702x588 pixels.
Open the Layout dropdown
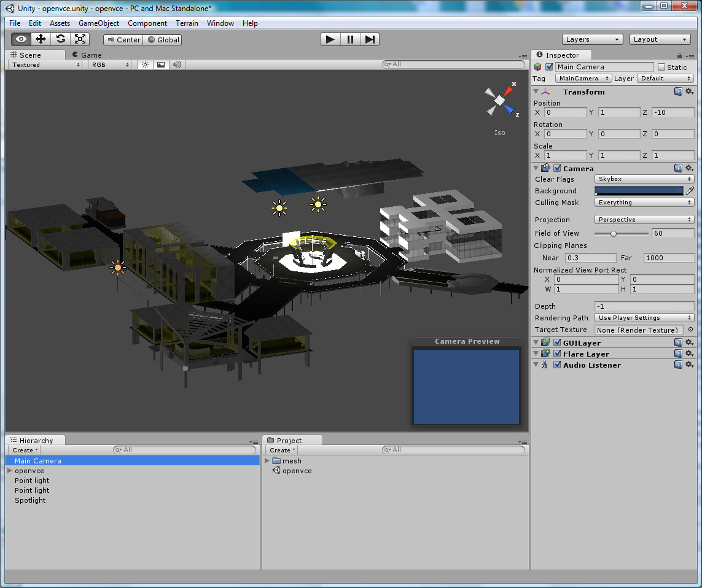tap(660, 39)
